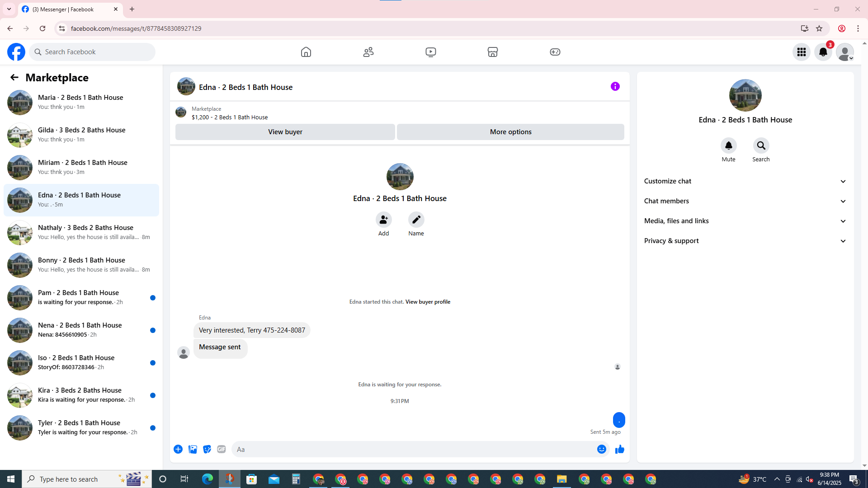This screenshot has width=868, height=488.
Task: Open Kira 3 Beds 2 Baths House chat
Action: [x=81, y=395]
